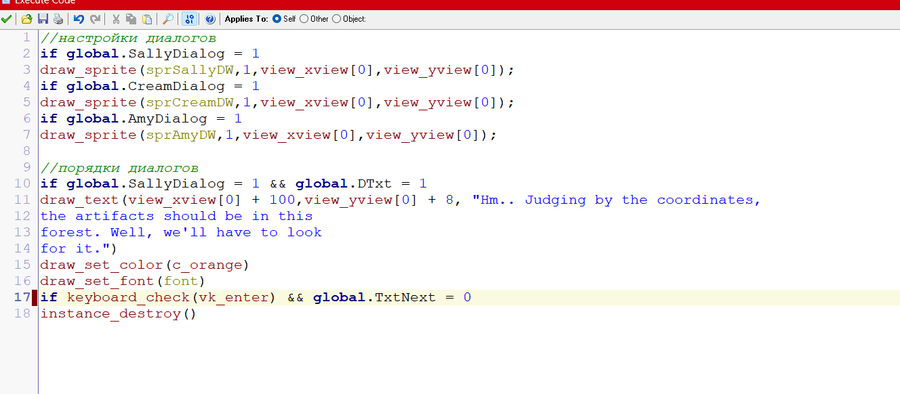Click 'sprAmyDW' in line 7
Screen dimensions: 900x394
tap(182, 136)
